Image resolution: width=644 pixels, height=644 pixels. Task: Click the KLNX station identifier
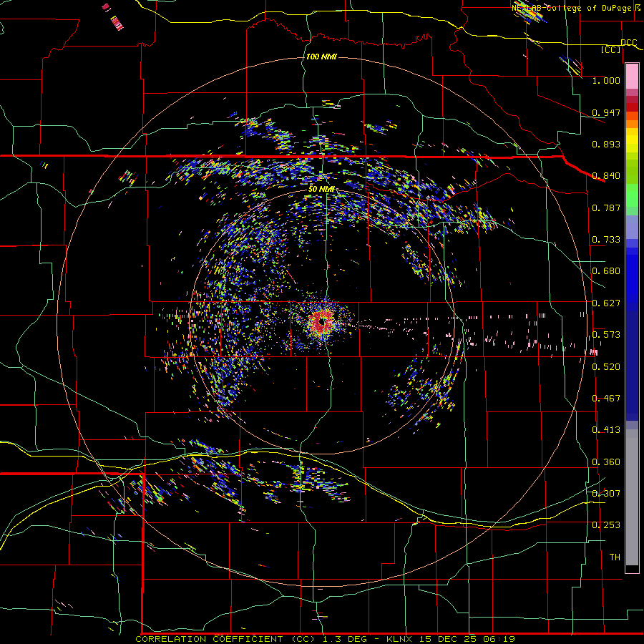tap(399, 639)
